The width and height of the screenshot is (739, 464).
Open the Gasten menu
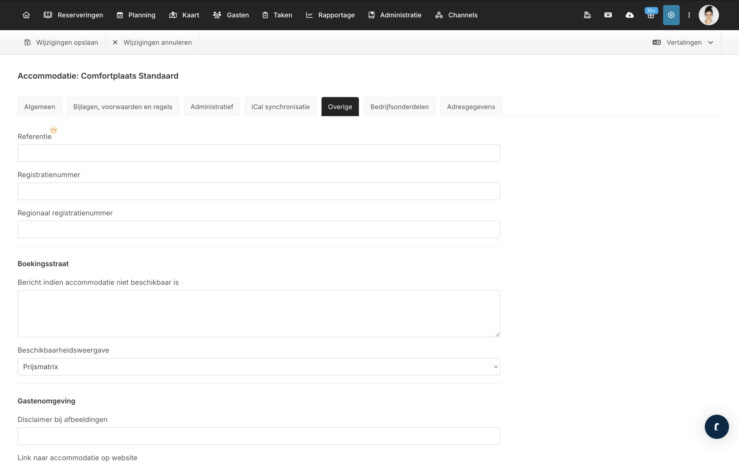click(x=231, y=15)
